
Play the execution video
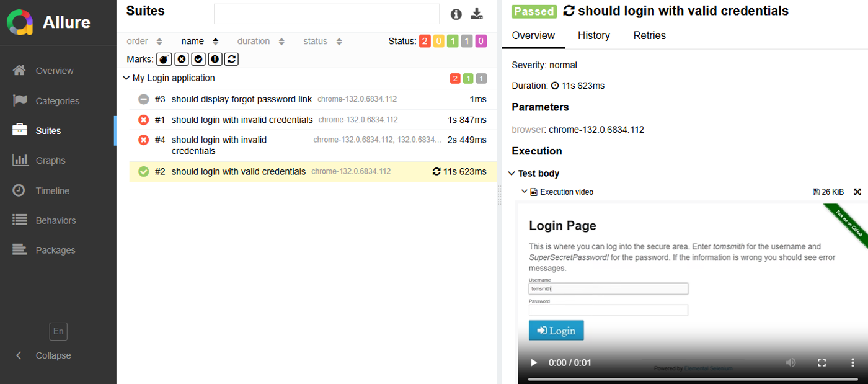click(533, 363)
